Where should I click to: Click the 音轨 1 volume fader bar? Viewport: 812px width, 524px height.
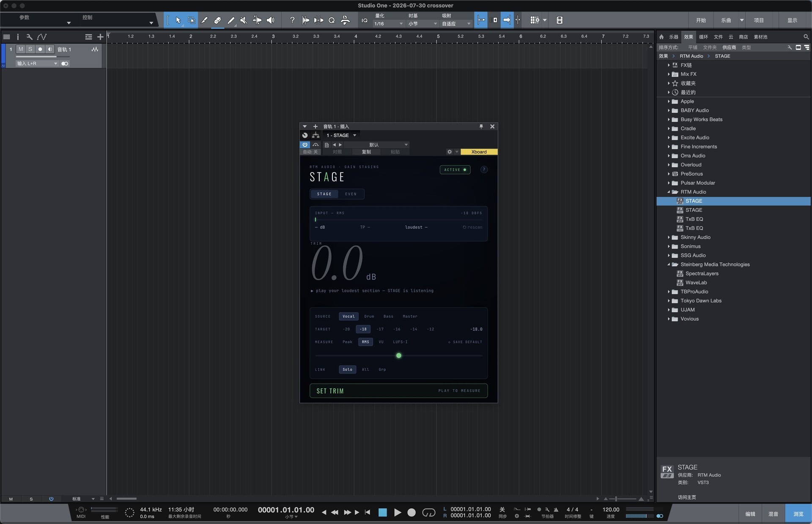tap(42, 56)
